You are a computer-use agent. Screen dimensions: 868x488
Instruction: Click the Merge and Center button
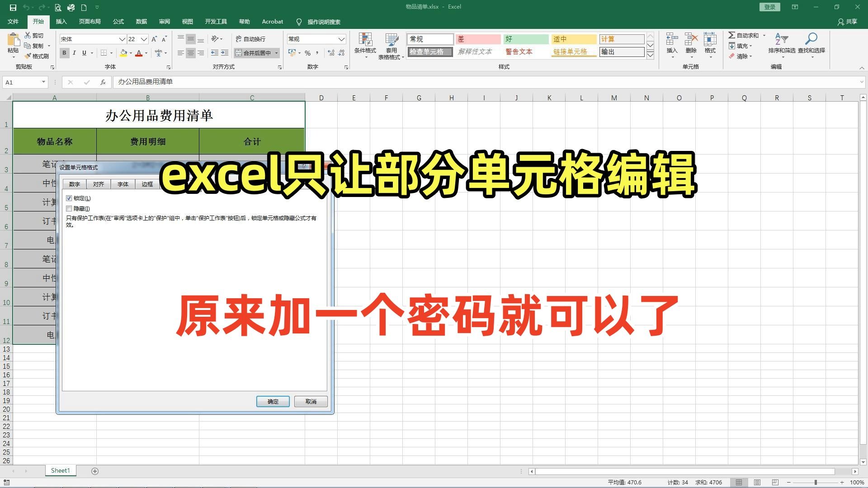253,53
